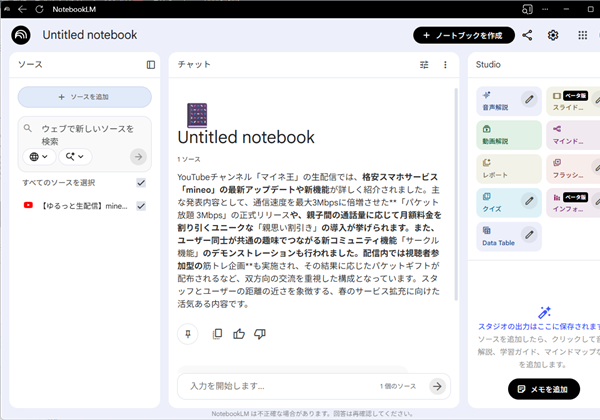
Task: Click the ソースを追加 button
Action: 85,97
